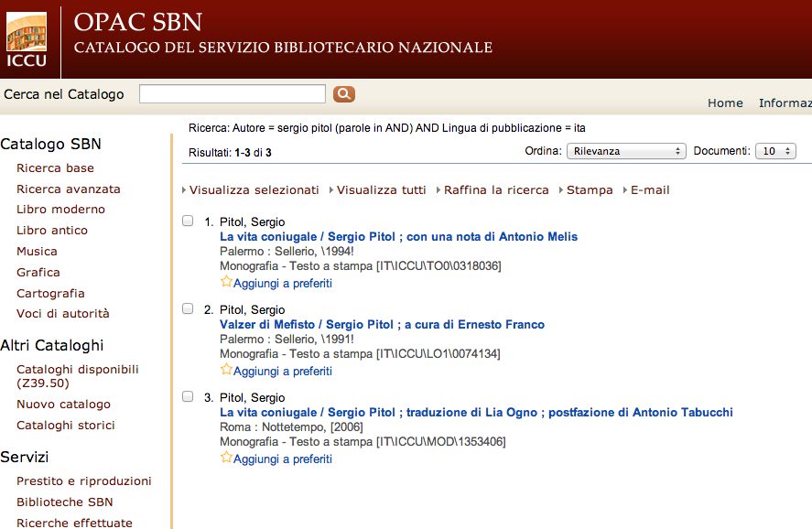
Task: Check the box next to result 3
Action: [x=188, y=396]
